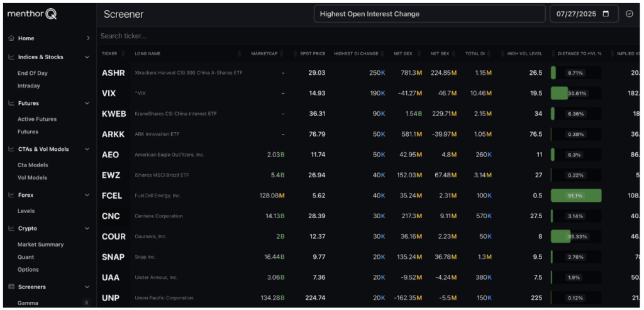Collapse the CTAs & Vol Models chevron
This screenshot has height=310, width=644.
tap(87, 149)
